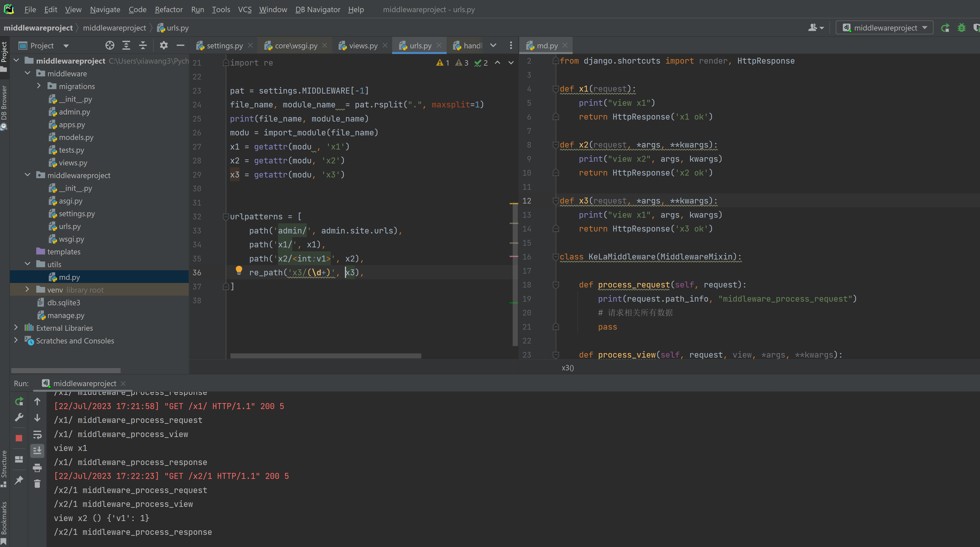This screenshot has height=547, width=980.
Task: Open middlewareproject run configuration dropdown
Action: pos(885,28)
